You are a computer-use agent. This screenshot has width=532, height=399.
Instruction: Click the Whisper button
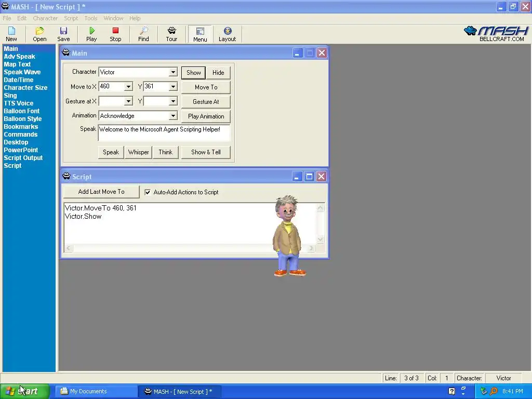(x=138, y=152)
